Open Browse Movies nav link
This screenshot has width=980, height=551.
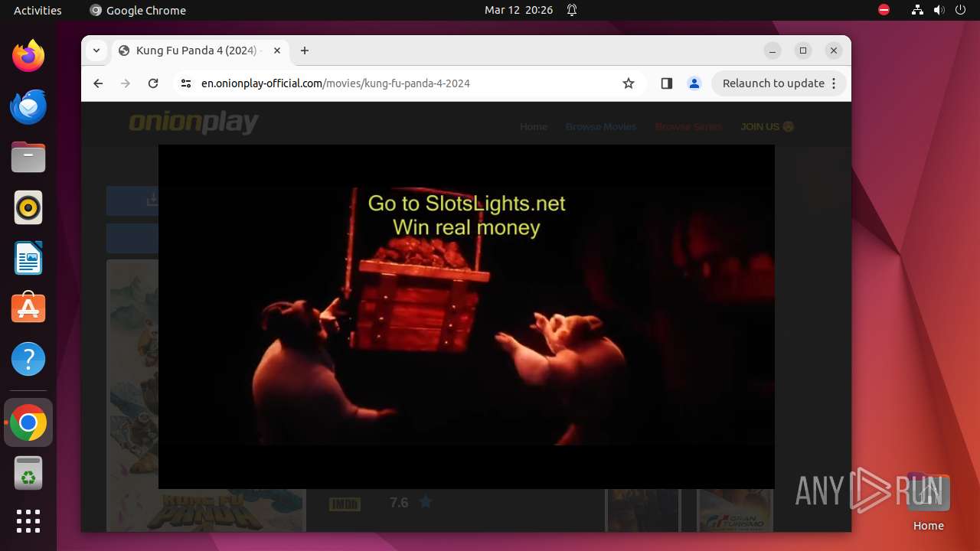click(601, 127)
